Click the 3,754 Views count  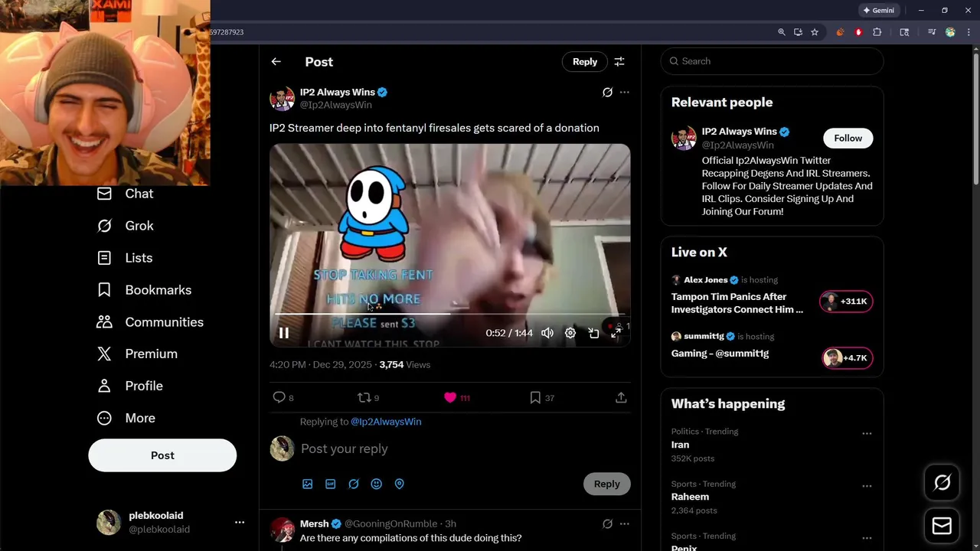404,365
